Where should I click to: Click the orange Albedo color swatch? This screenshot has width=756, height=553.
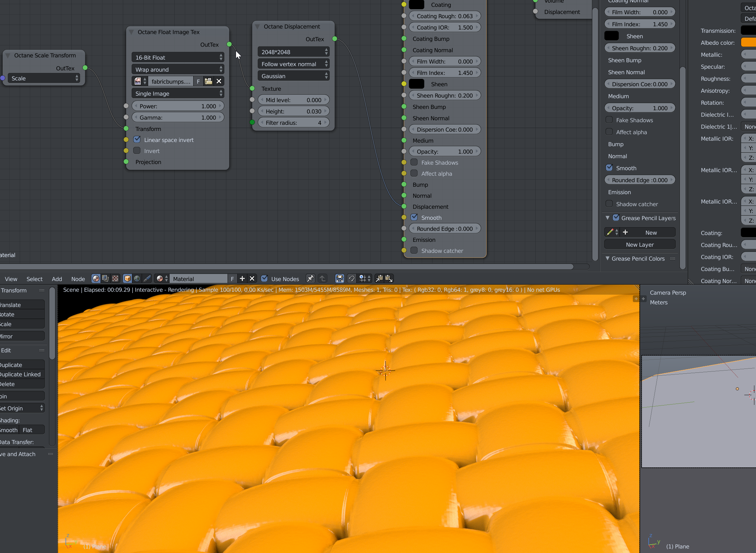(749, 42)
